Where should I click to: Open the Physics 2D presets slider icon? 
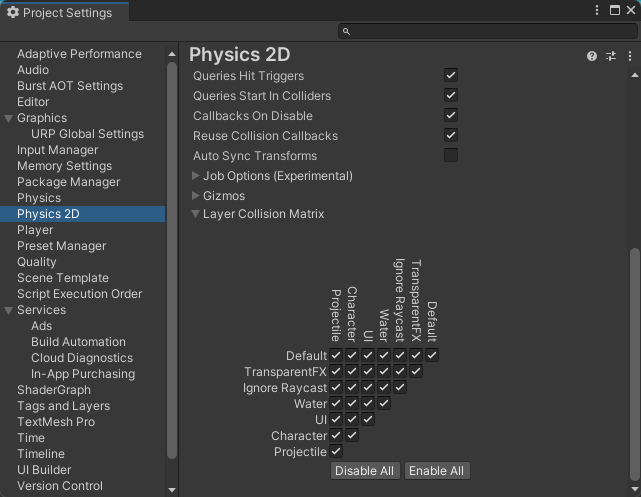tap(611, 56)
